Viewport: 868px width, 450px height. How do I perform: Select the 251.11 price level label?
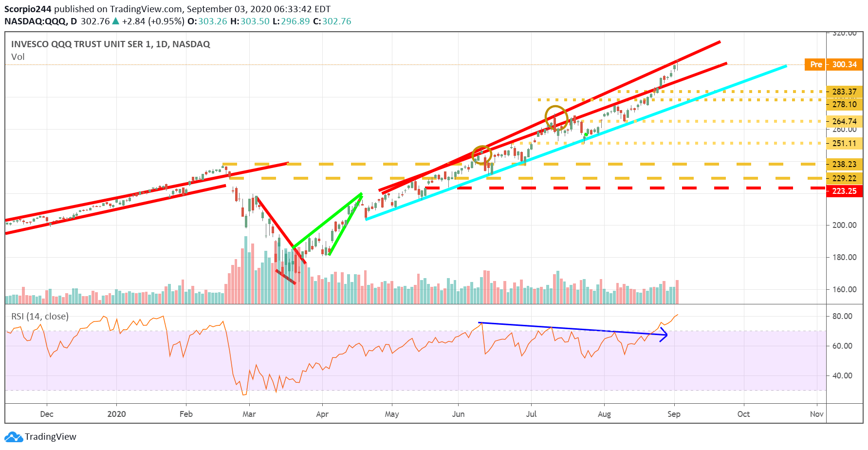[x=844, y=143]
